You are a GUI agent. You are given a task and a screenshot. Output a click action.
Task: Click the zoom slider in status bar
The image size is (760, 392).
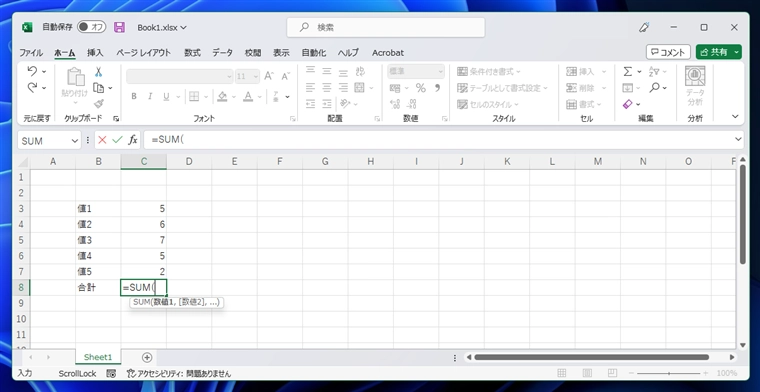click(x=669, y=373)
